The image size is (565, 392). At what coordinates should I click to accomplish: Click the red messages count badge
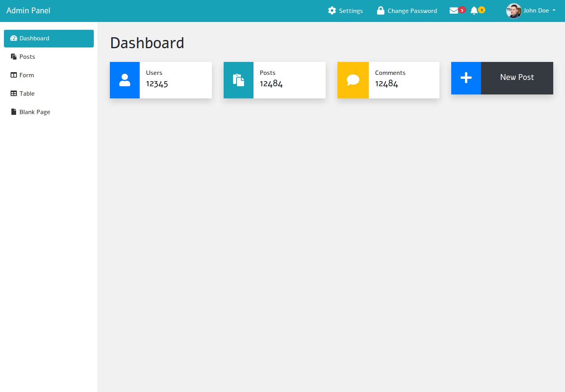(462, 10)
